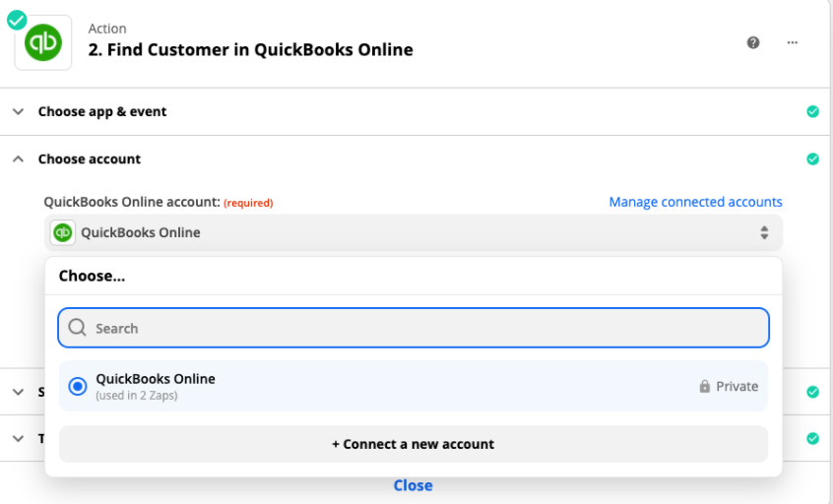Click the 'used in 2 Zaps' text

137,396
